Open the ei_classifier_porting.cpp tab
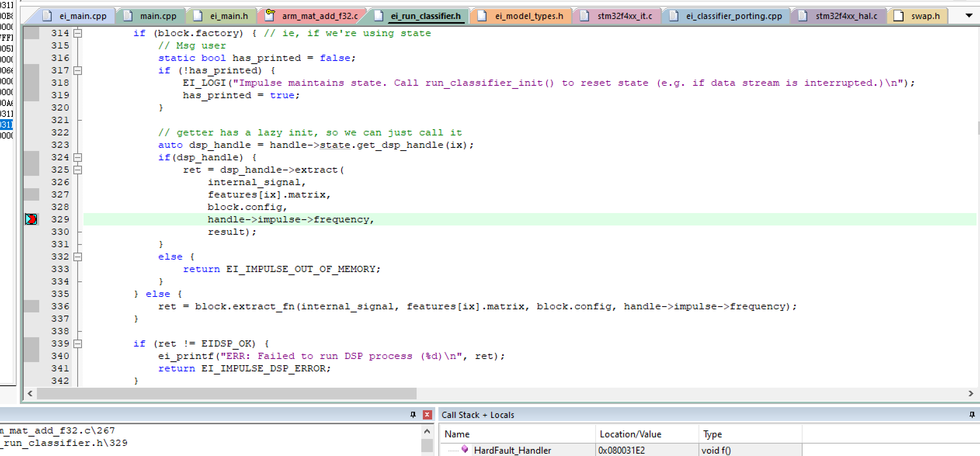This screenshot has width=980, height=456. tap(733, 16)
